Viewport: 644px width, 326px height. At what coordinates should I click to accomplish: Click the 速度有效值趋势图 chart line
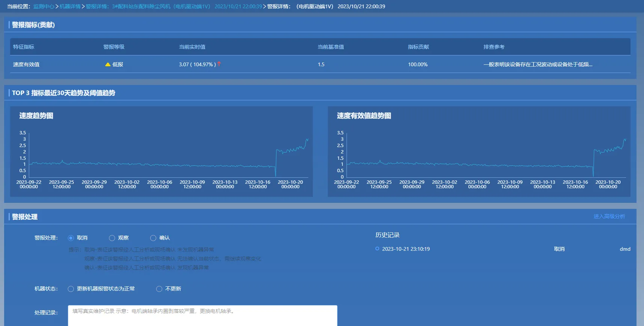468,165
